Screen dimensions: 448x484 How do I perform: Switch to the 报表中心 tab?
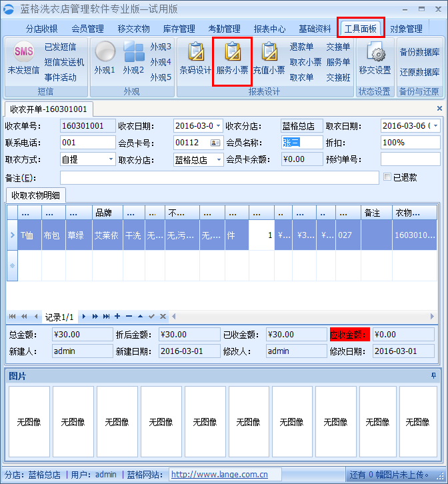(269, 29)
